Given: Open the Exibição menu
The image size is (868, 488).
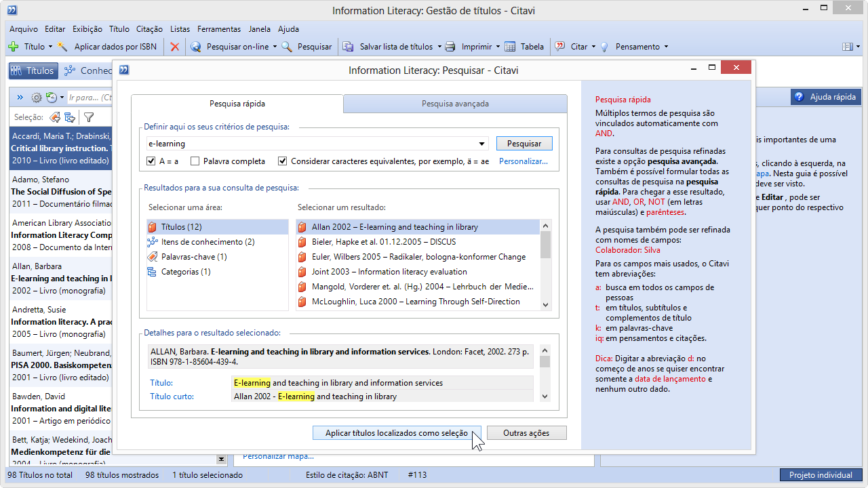Looking at the screenshot, I should click(x=87, y=29).
